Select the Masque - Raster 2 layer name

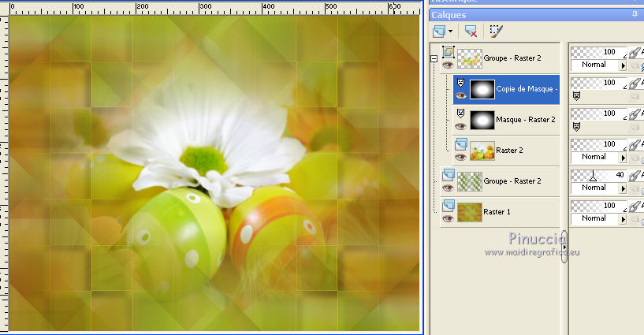click(x=525, y=120)
